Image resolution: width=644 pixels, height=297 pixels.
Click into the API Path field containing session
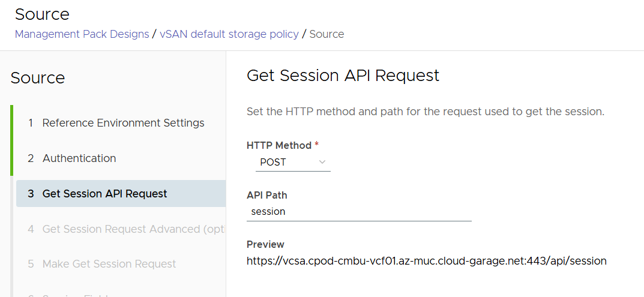(x=358, y=212)
